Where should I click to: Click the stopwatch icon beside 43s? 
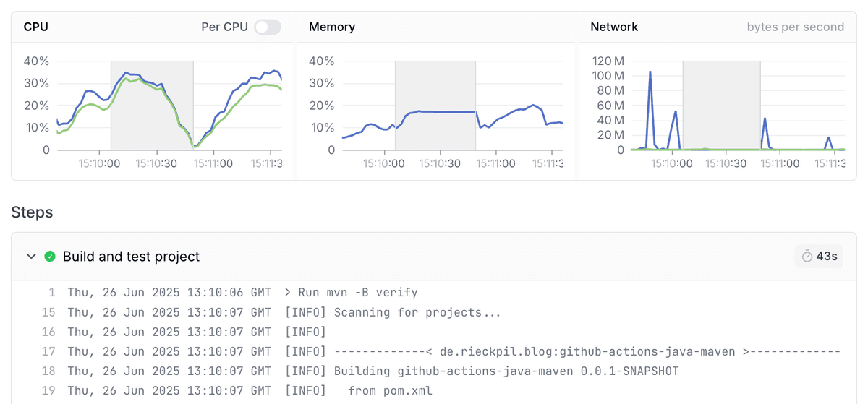point(807,257)
